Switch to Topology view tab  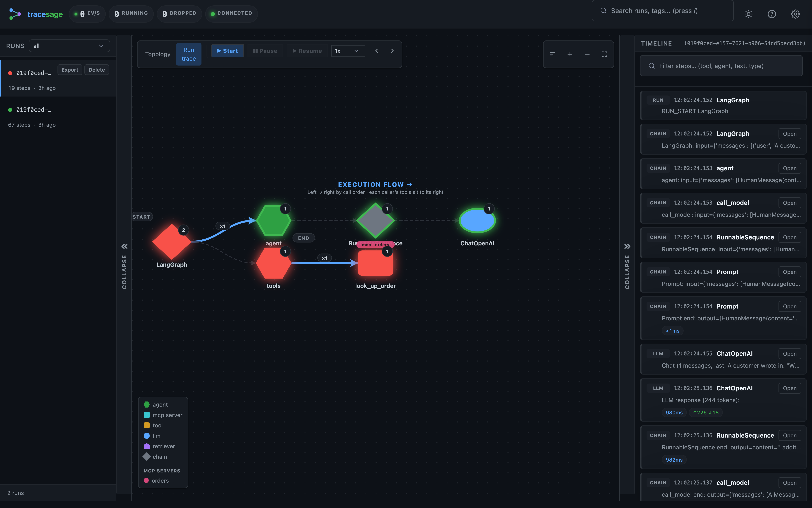158,54
